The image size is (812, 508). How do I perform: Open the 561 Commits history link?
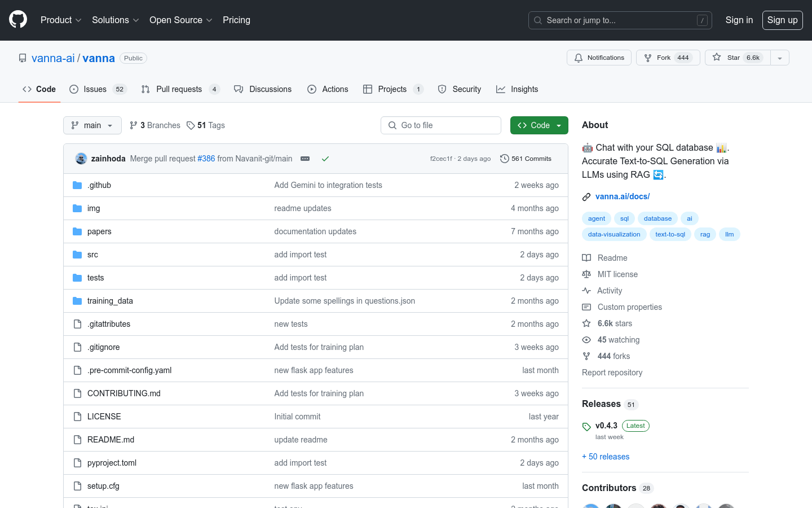pyautogui.click(x=526, y=159)
